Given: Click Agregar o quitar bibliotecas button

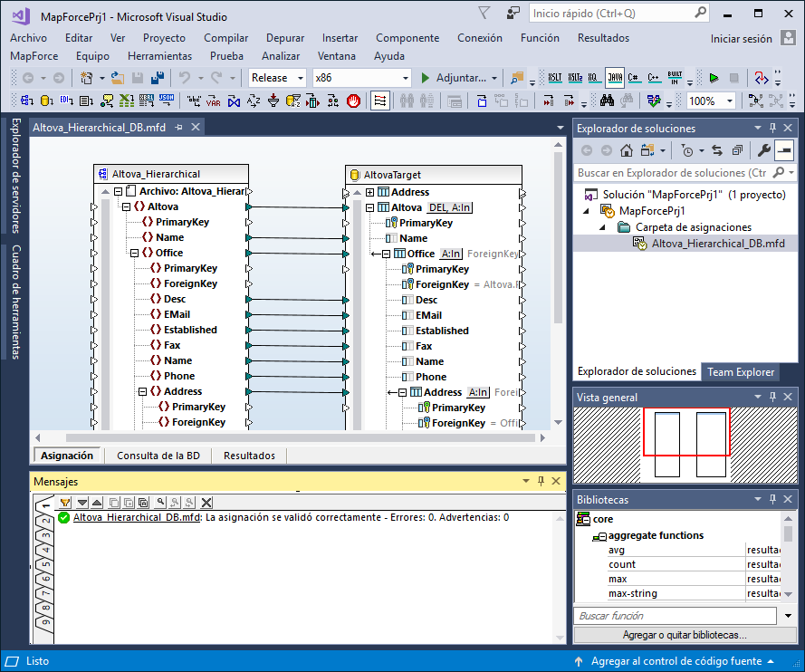Looking at the screenshot, I should [x=685, y=635].
